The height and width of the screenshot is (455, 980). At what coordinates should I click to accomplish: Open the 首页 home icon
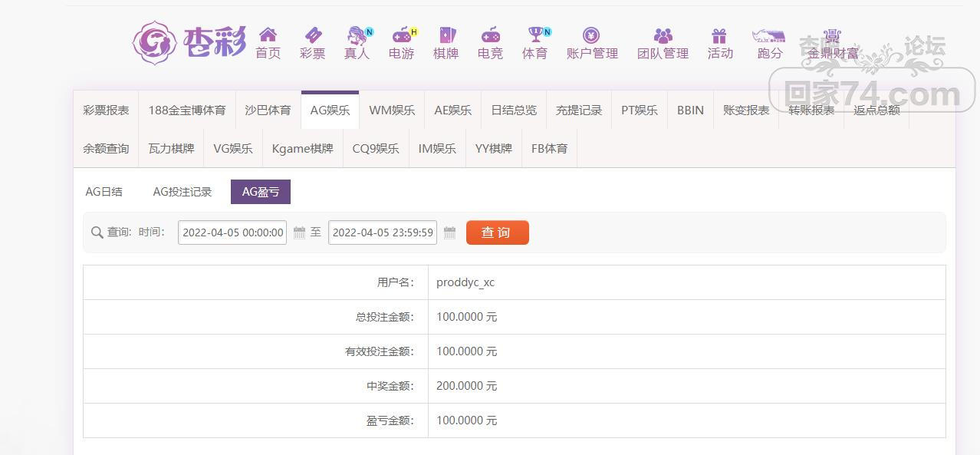point(268,35)
